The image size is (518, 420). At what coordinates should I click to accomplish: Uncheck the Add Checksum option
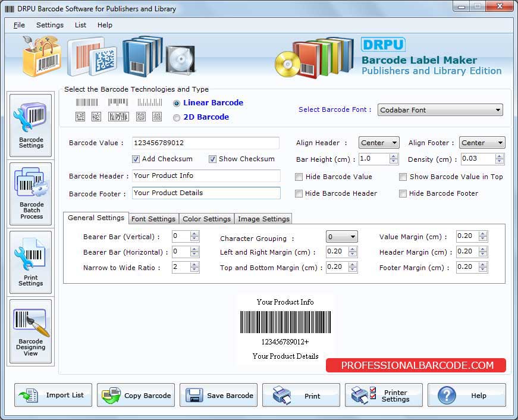click(x=137, y=159)
